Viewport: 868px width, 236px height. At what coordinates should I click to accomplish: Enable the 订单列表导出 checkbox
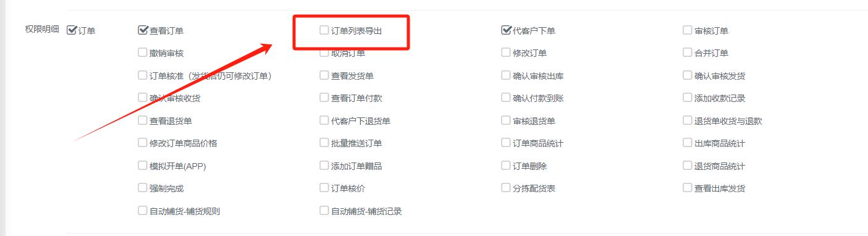click(324, 30)
